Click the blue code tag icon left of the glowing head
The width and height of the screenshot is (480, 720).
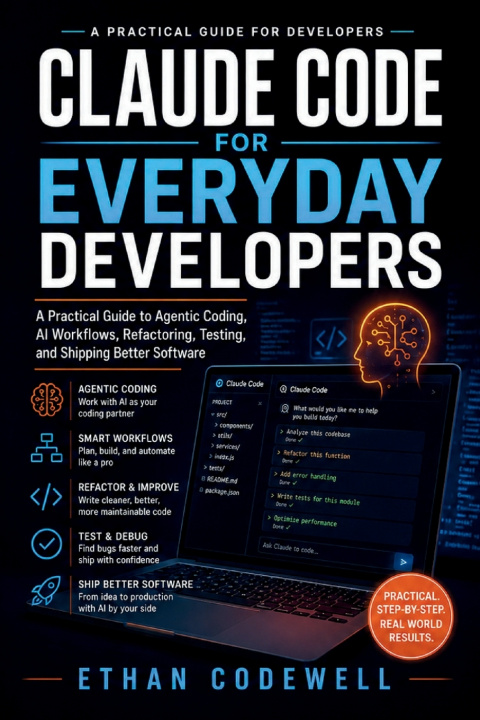click(331, 339)
